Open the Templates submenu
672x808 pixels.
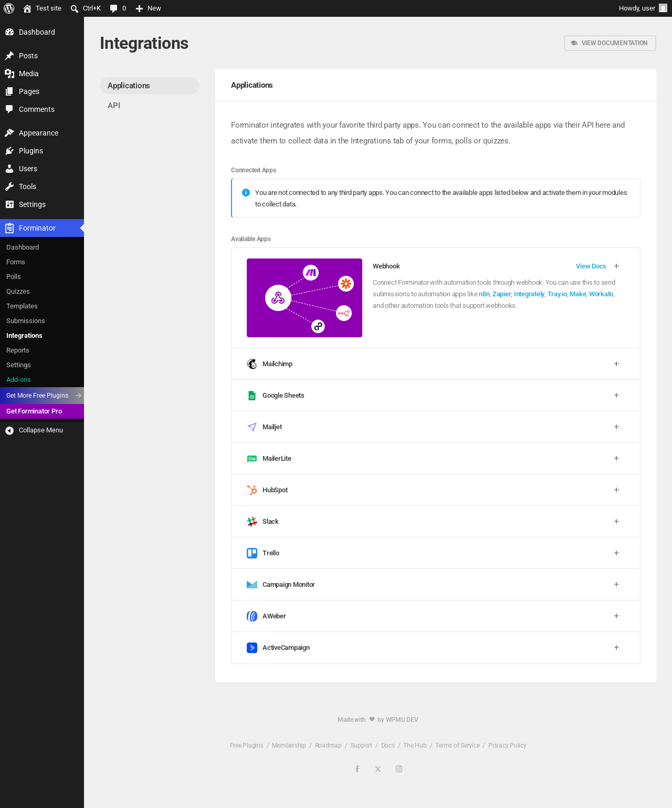pos(42,306)
